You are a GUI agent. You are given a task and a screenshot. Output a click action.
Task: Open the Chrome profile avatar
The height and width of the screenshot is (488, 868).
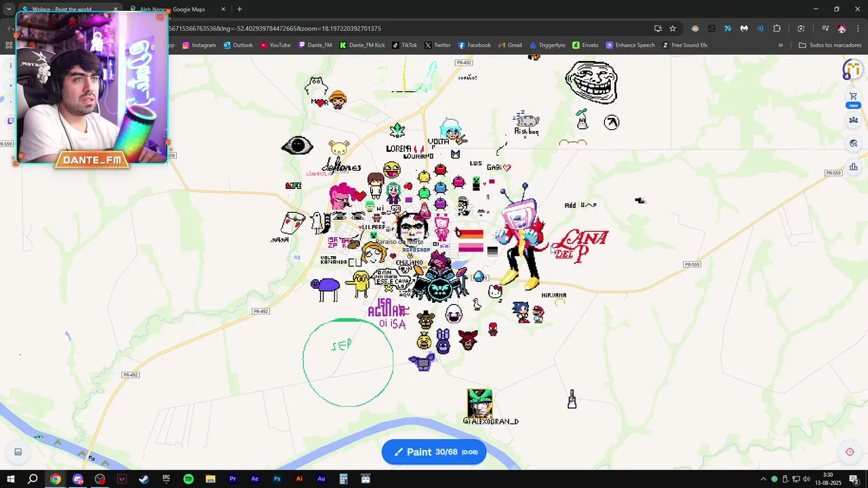(842, 28)
